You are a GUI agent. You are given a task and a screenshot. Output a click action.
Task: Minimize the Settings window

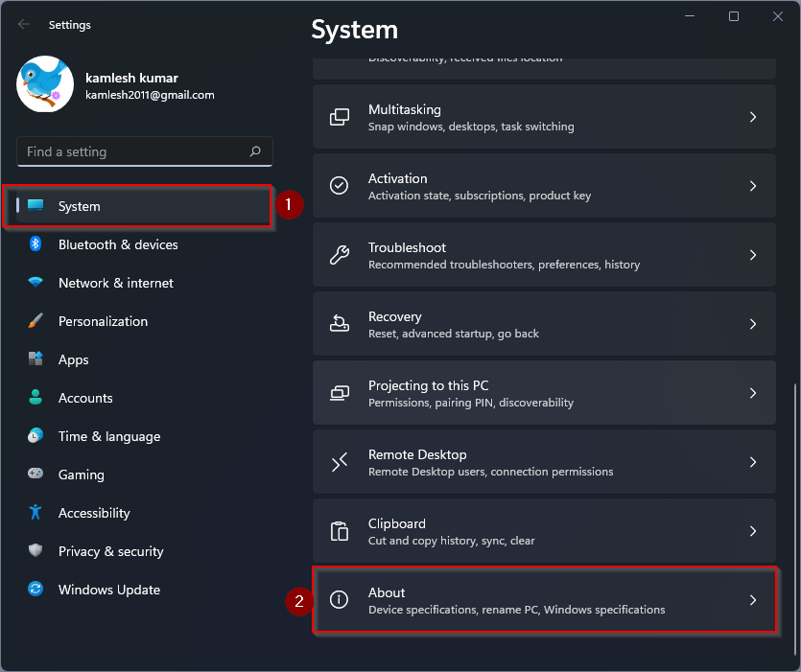(x=690, y=16)
